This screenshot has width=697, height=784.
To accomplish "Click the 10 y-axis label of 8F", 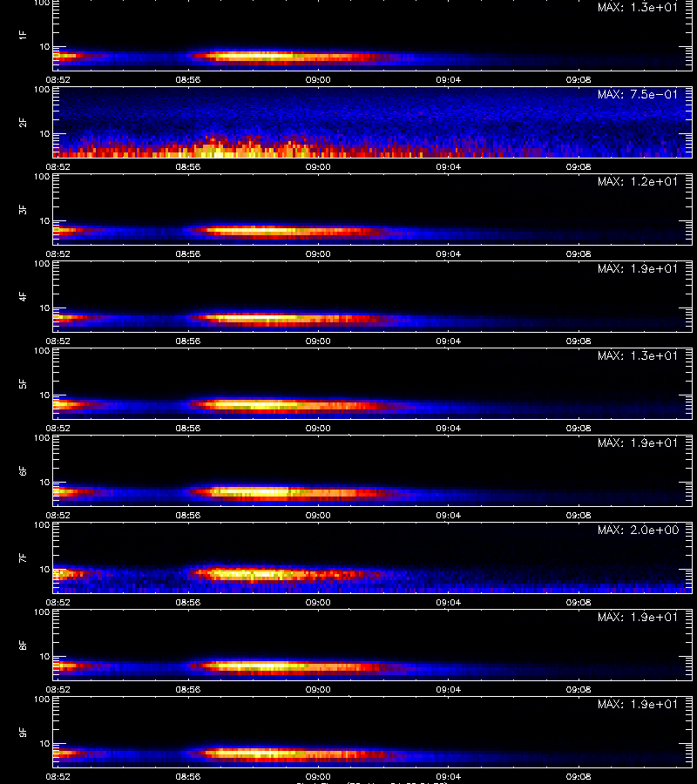I will tap(45, 657).
